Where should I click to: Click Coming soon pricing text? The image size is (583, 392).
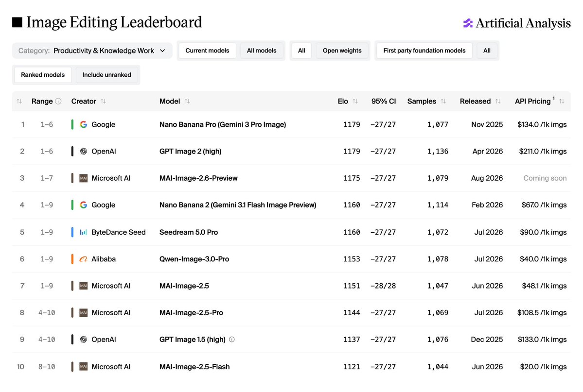[x=545, y=178]
